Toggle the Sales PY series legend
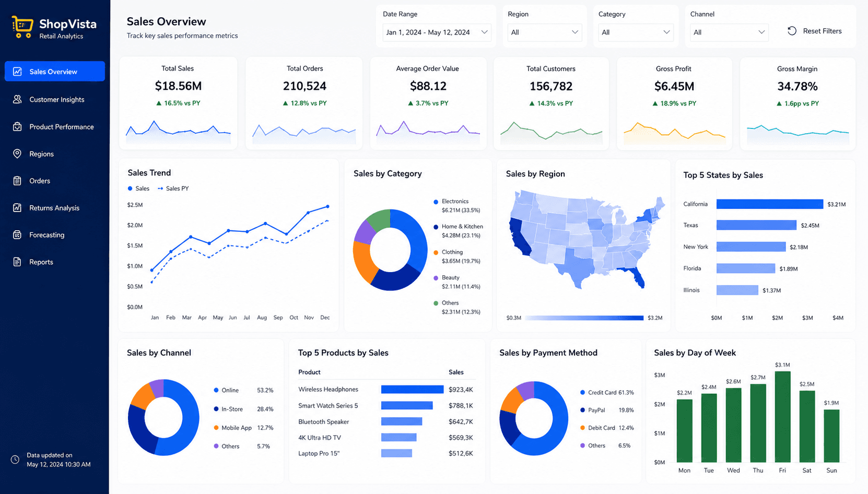 [x=173, y=189]
